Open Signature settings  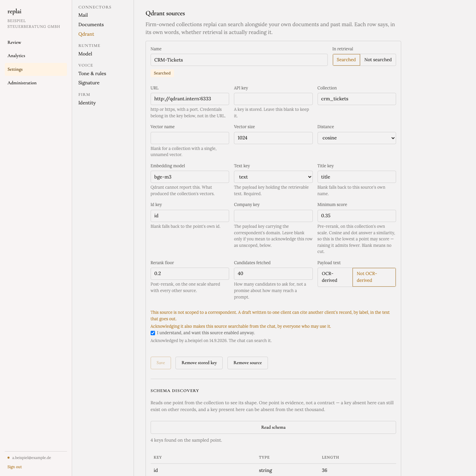89,83
